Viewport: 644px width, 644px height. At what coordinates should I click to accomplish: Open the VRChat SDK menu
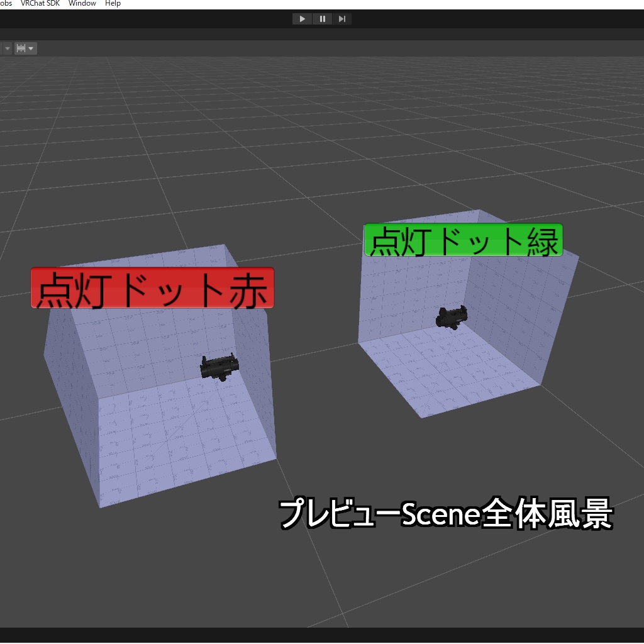[x=40, y=3]
